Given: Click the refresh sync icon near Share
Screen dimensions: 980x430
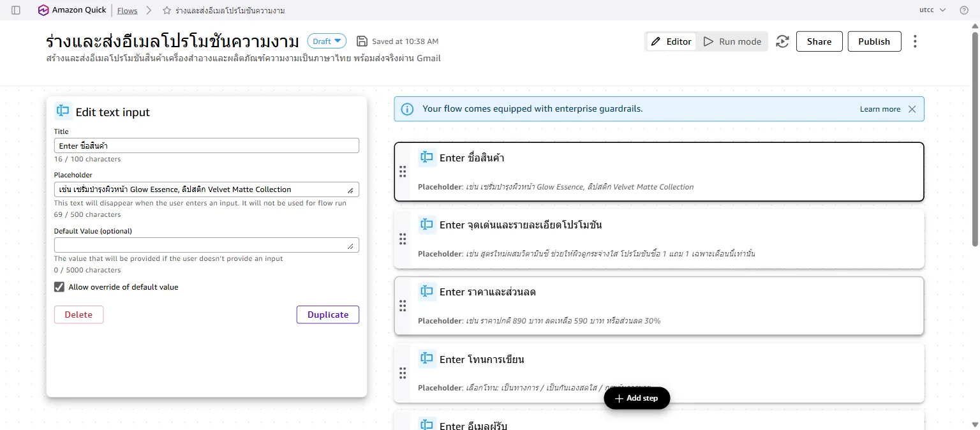Looking at the screenshot, I should point(782,41).
